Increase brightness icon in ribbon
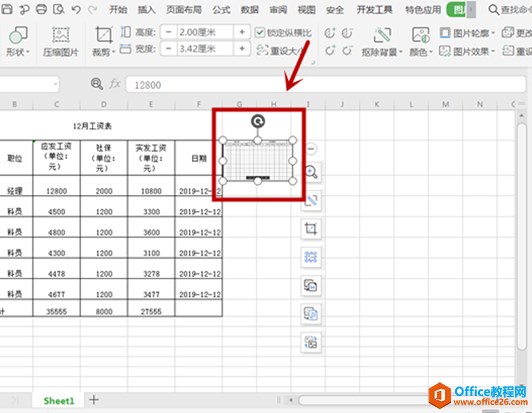This screenshot has height=413, width=532. (x=329, y=33)
